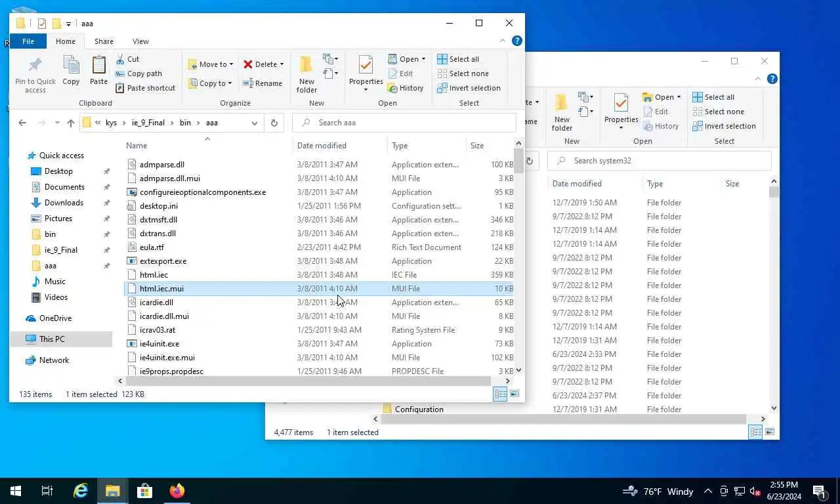Select Downloads in the navigation pane
Screen dimensions: 840x504
click(64, 203)
